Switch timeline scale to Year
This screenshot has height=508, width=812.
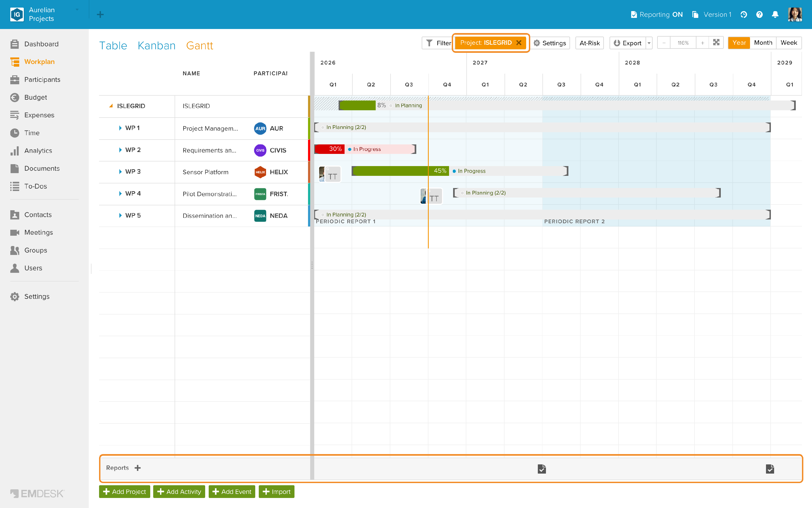tap(739, 43)
